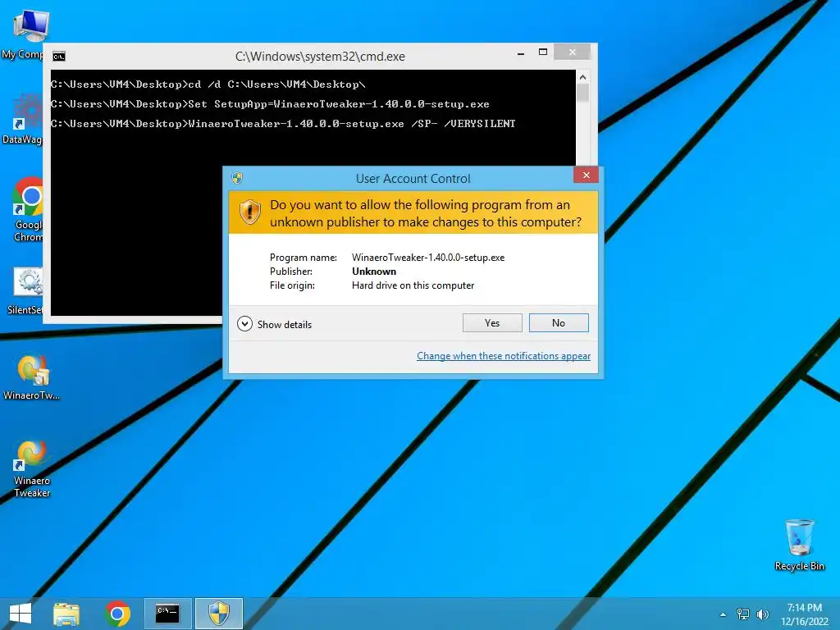Click the C:\Windows\system32\cmd.exe title text

tap(320, 57)
